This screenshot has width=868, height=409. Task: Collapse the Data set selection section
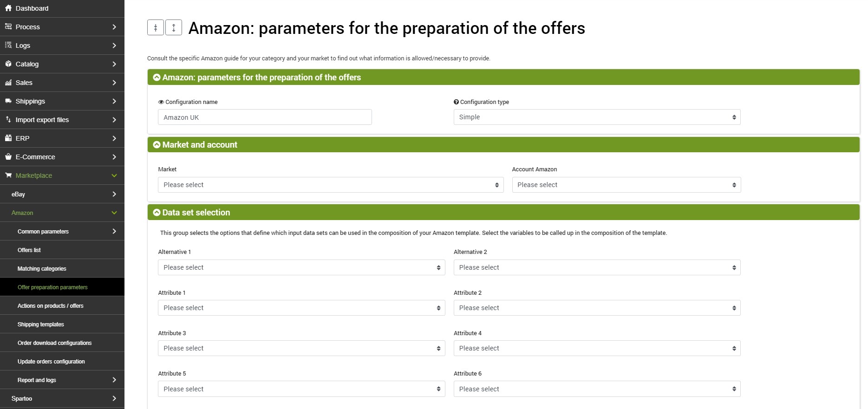(157, 213)
